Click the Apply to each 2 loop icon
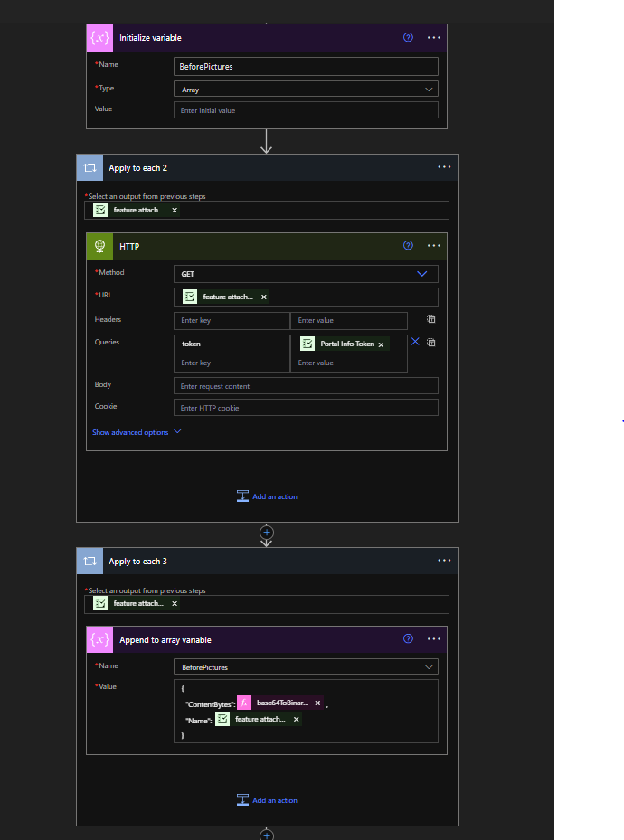 90,167
